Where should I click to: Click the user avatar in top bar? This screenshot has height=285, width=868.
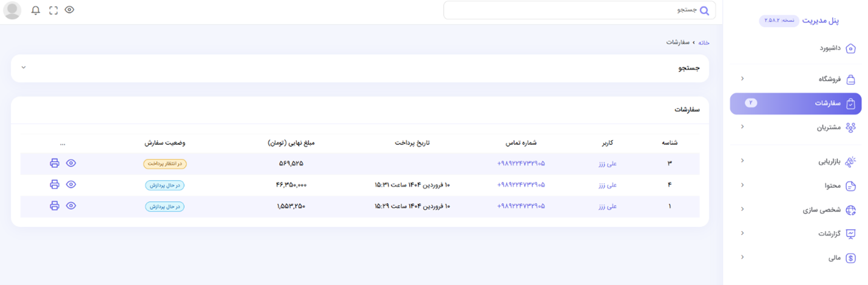click(x=12, y=10)
